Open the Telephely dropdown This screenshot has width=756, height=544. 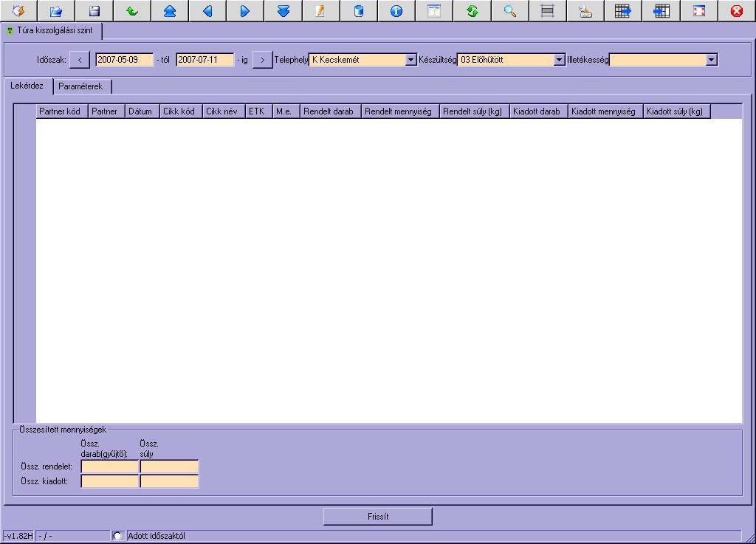point(411,60)
